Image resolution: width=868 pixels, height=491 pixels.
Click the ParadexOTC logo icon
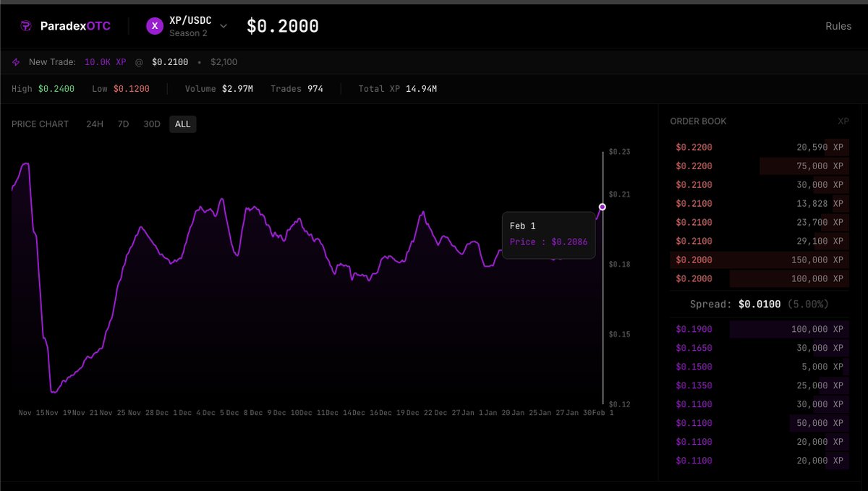[26, 26]
